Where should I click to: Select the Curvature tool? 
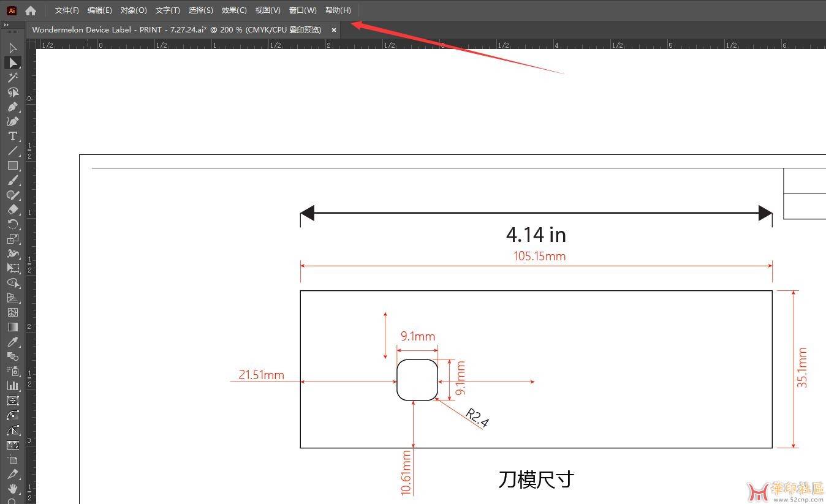coord(13,121)
